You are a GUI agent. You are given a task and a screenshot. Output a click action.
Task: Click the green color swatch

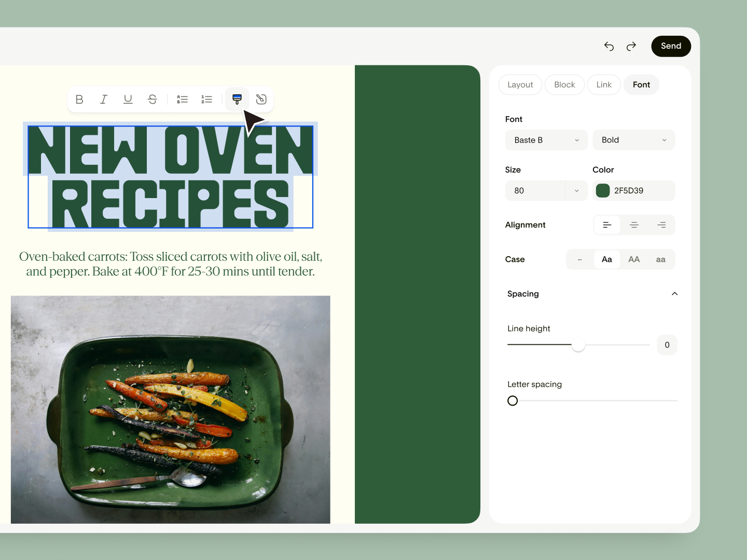(x=603, y=191)
